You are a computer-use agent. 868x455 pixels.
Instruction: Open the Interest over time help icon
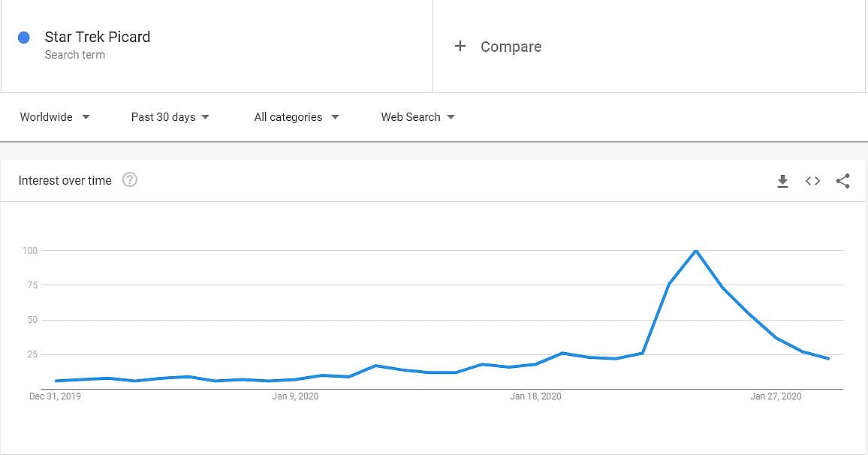click(x=130, y=180)
